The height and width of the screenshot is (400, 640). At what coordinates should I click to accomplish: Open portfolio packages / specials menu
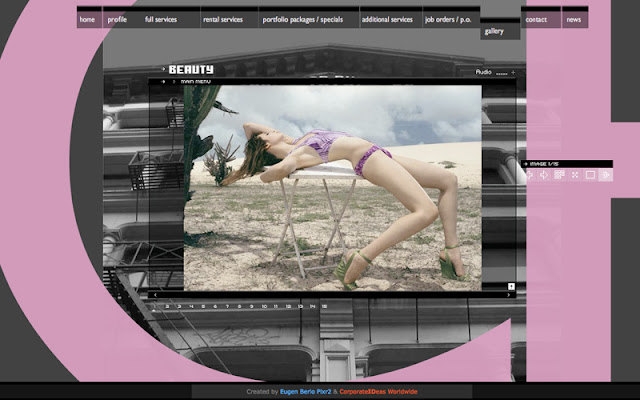tap(302, 19)
